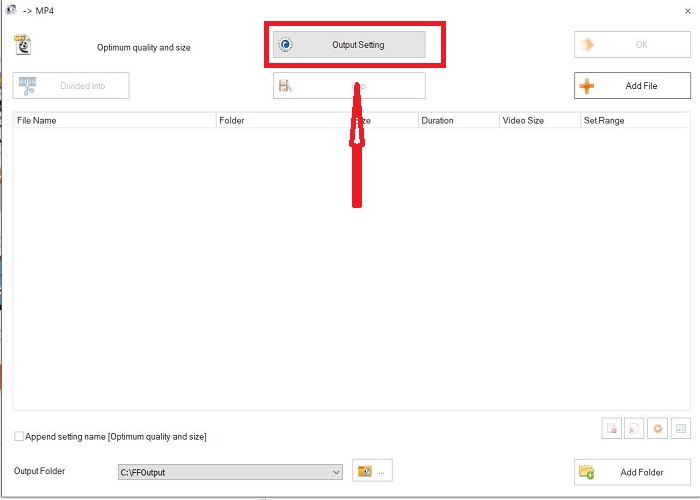The width and height of the screenshot is (700, 500).
Task: Click the Divided Into button
Action: coord(71,85)
